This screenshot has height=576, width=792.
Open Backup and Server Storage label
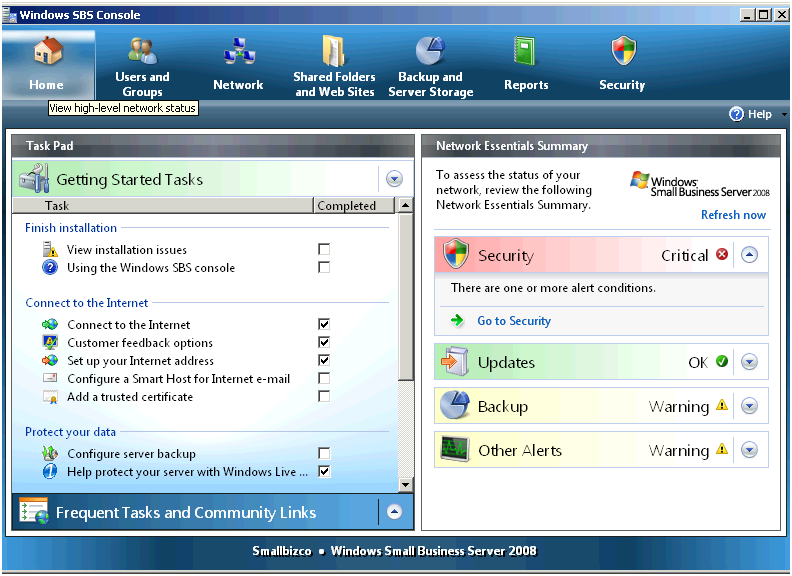click(430, 84)
